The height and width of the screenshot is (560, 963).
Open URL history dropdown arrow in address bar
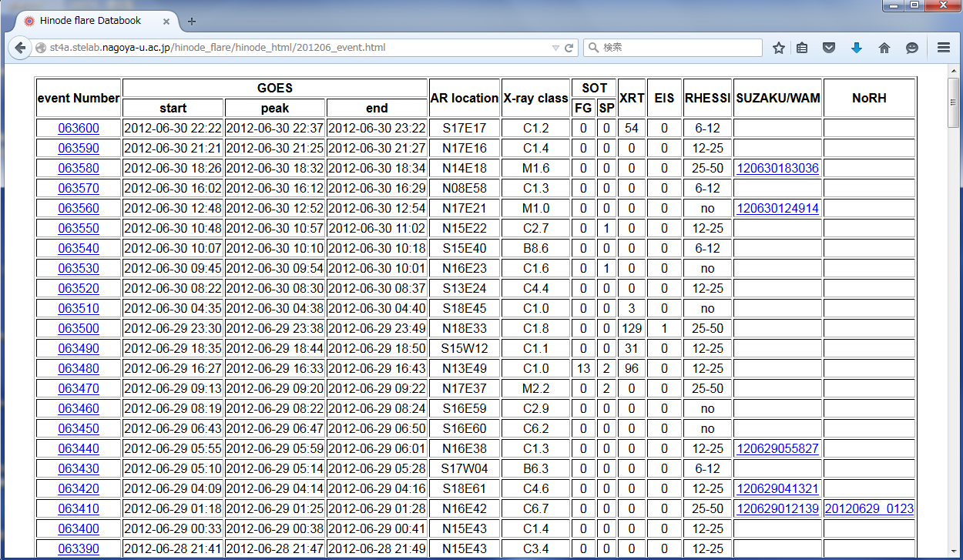555,48
